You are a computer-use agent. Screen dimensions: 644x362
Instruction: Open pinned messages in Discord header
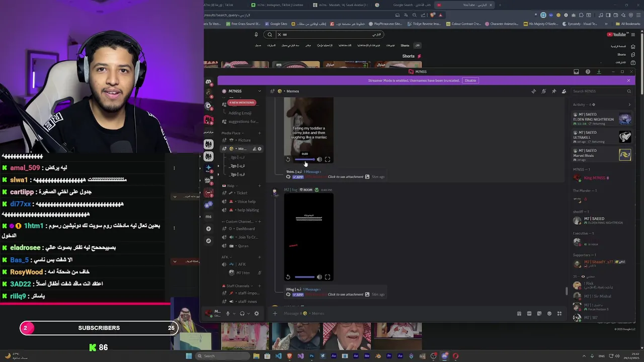554,91
